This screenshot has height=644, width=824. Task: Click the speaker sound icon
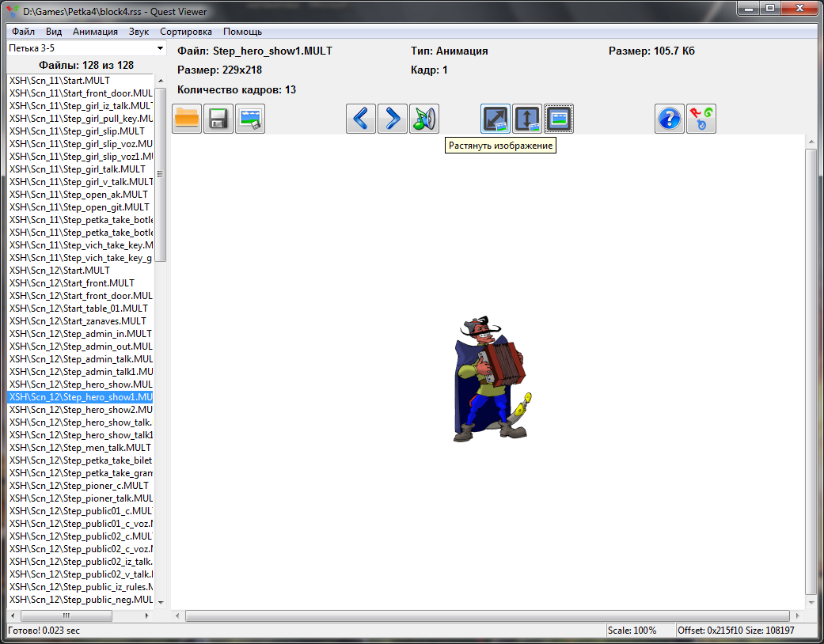tap(424, 119)
